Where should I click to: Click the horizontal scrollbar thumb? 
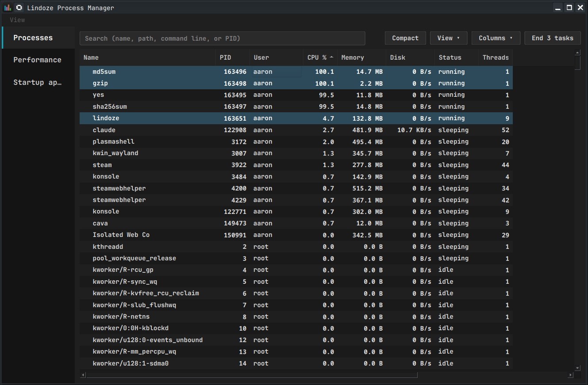click(252, 375)
